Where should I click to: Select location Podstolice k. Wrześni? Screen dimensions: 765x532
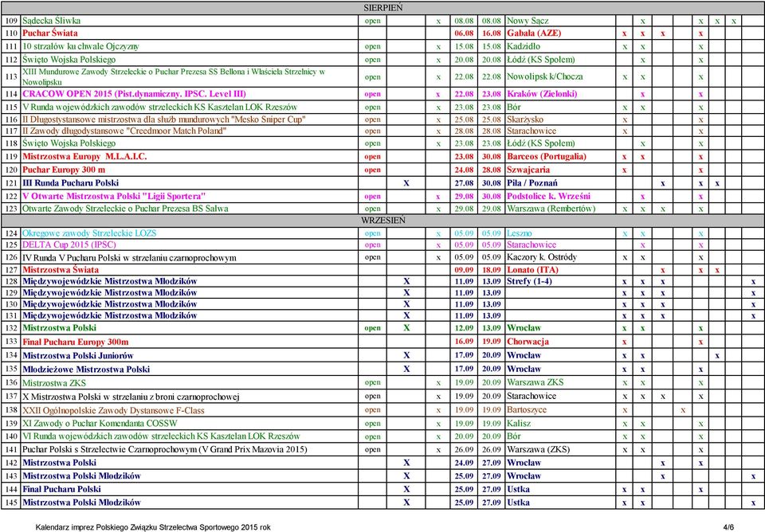pos(548,196)
